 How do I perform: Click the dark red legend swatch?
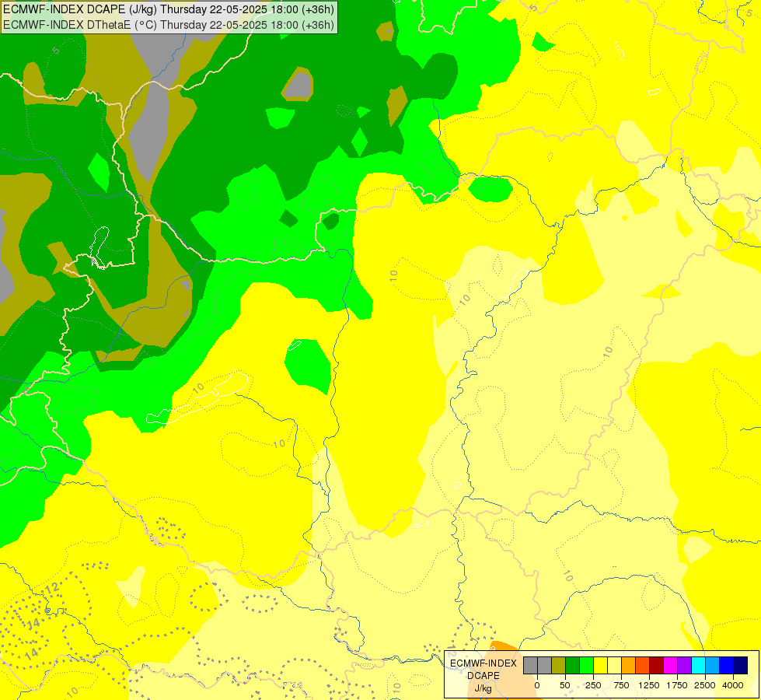657,666
